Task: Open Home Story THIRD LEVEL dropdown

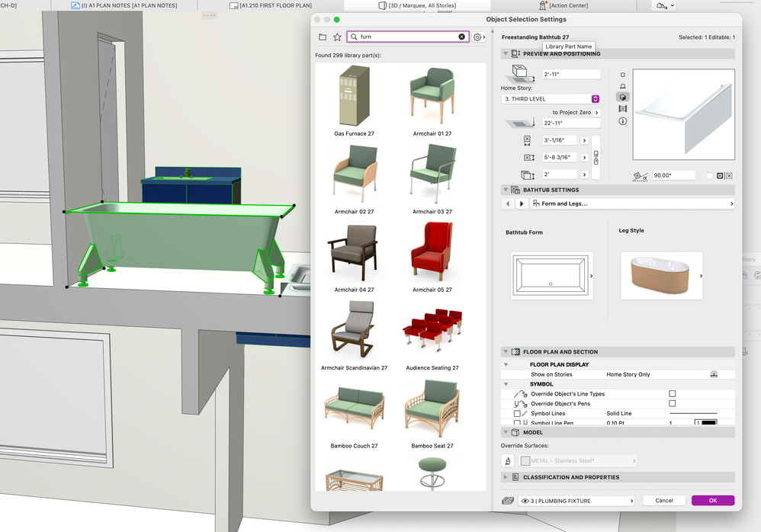Action: [x=550, y=99]
